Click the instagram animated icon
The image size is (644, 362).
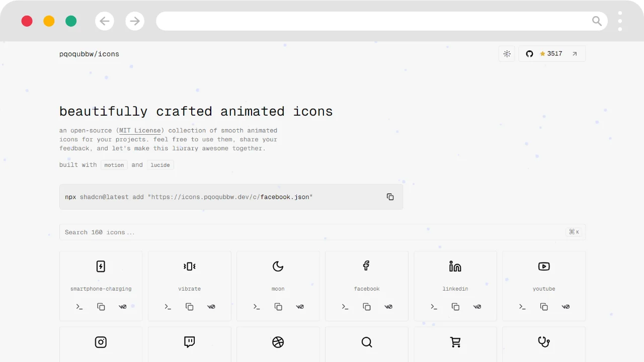point(101,342)
